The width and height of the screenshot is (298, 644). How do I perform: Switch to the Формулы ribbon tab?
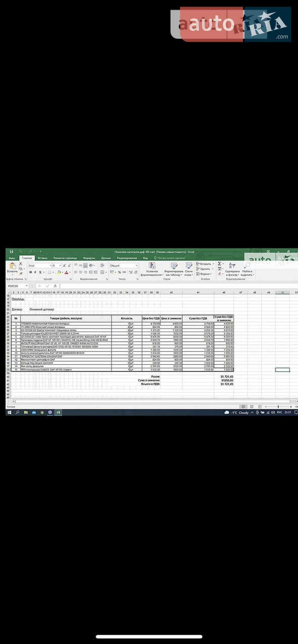[89, 258]
